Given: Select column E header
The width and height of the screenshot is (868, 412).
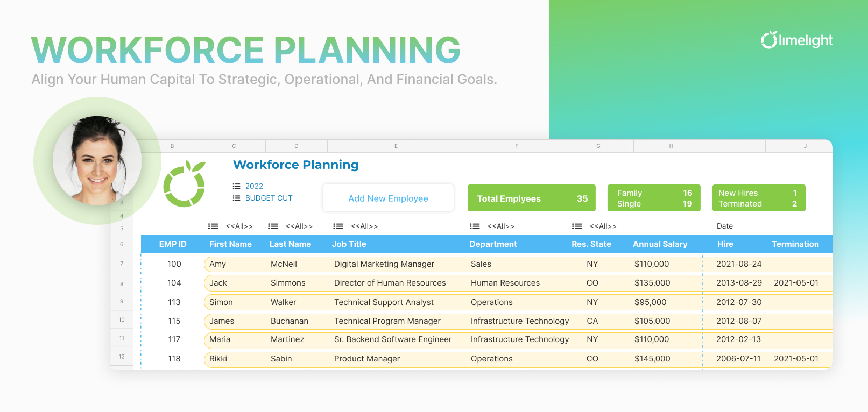Looking at the screenshot, I should (396, 146).
